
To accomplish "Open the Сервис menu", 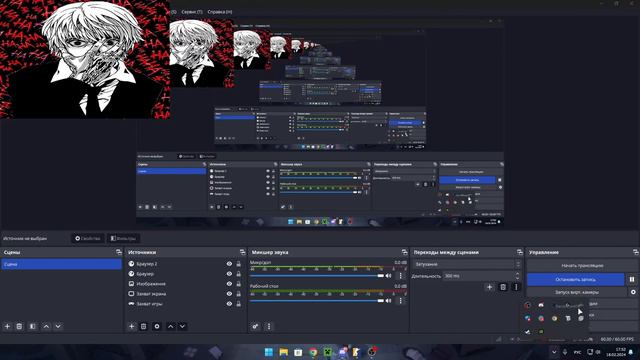I will [x=192, y=12].
